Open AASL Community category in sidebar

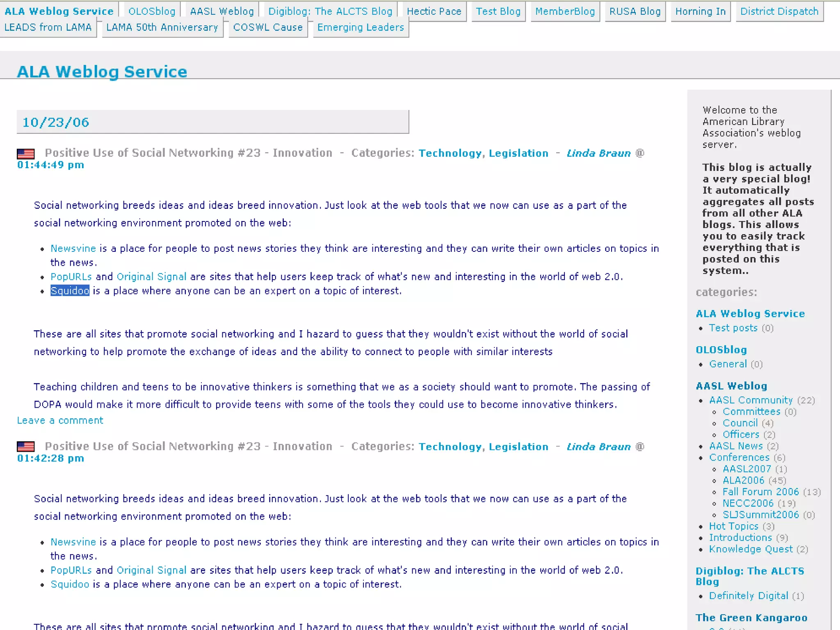tap(751, 400)
